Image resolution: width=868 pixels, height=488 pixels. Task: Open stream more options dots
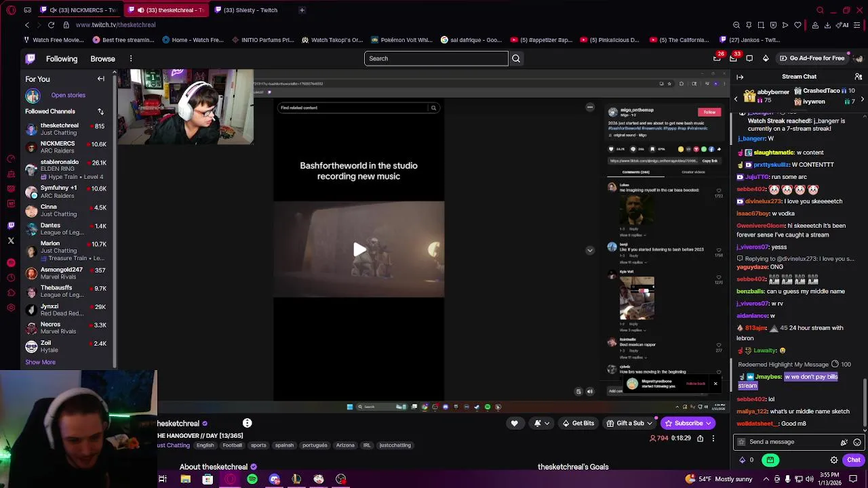pyautogui.click(x=713, y=439)
